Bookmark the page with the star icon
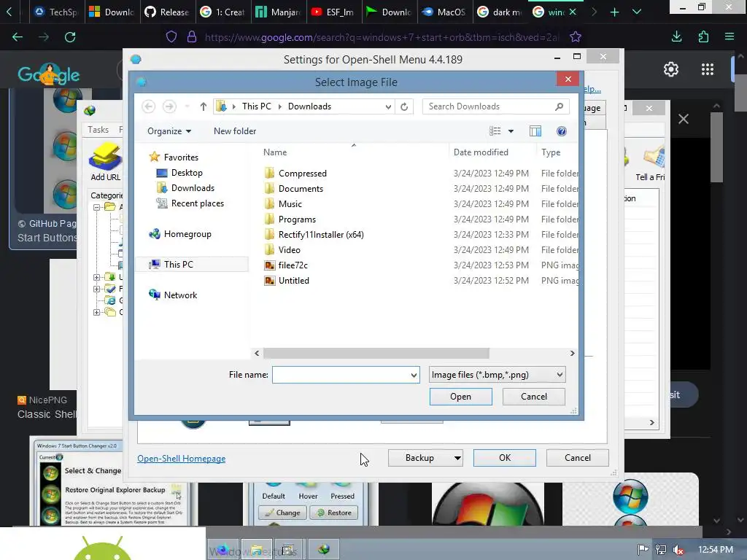The height and width of the screenshot is (560, 747). tap(575, 37)
